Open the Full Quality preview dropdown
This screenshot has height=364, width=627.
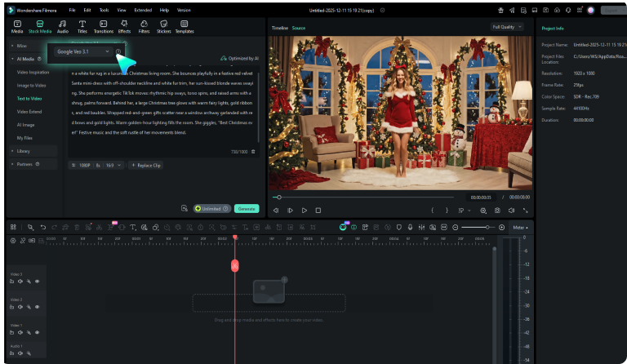507,27
